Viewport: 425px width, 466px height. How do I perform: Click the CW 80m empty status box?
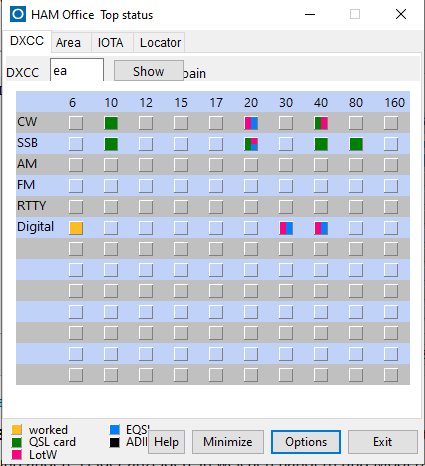(356, 123)
